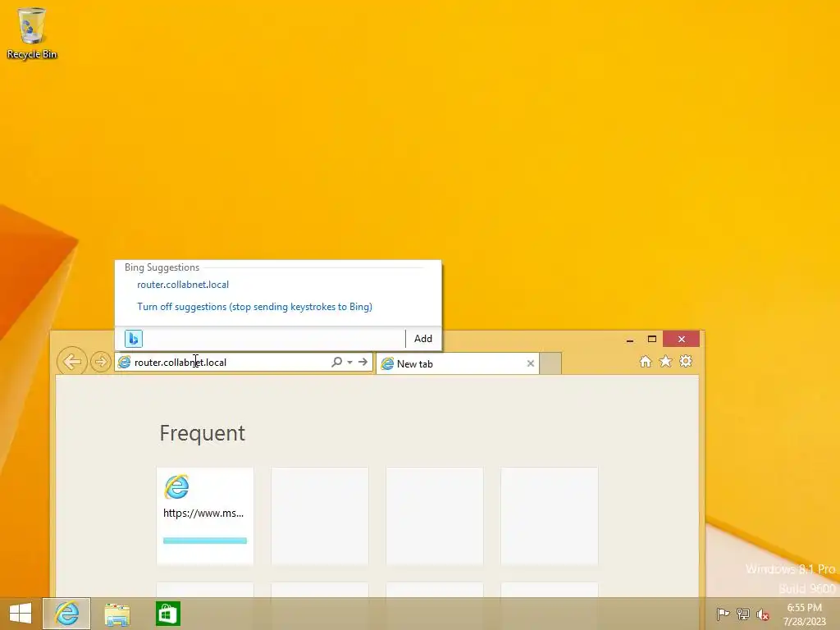Go back with the IE back arrow

click(72, 362)
